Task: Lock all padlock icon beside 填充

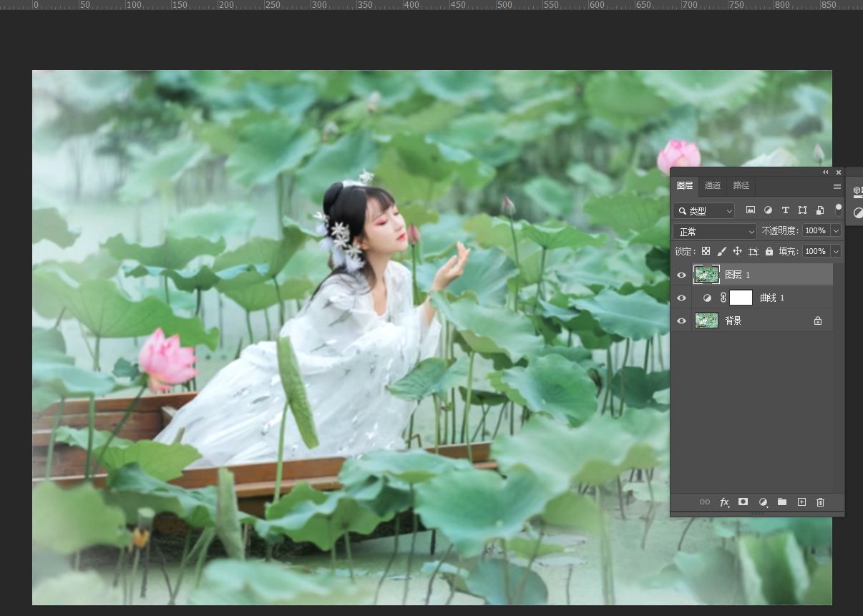Action: (x=769, y=251)
